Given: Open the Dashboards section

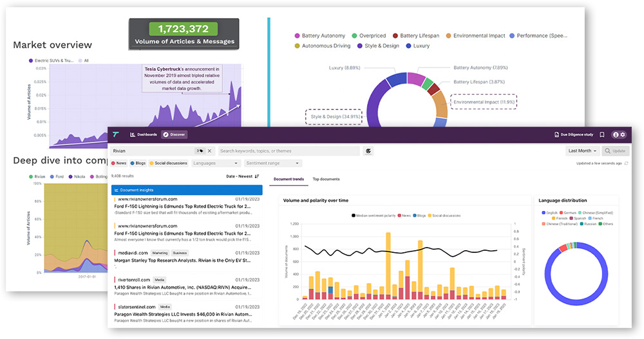Looking at the screenshot, I should 144,134.
